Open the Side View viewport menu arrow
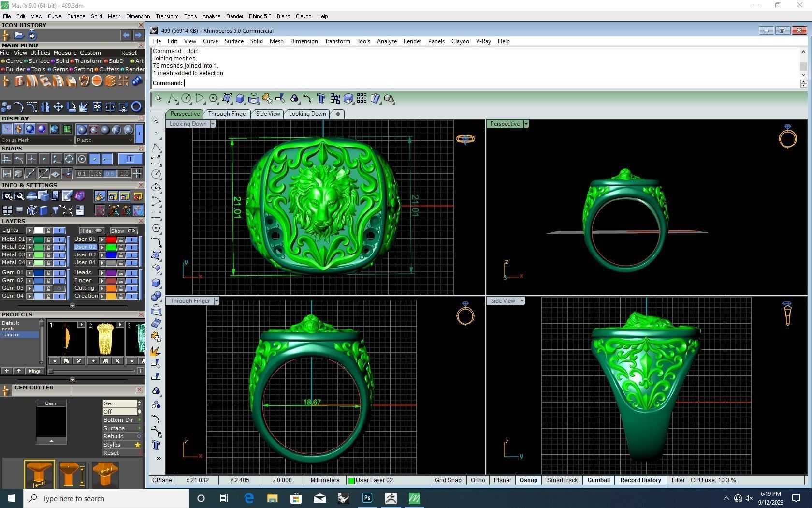812x508 pixels. [522, 301]
